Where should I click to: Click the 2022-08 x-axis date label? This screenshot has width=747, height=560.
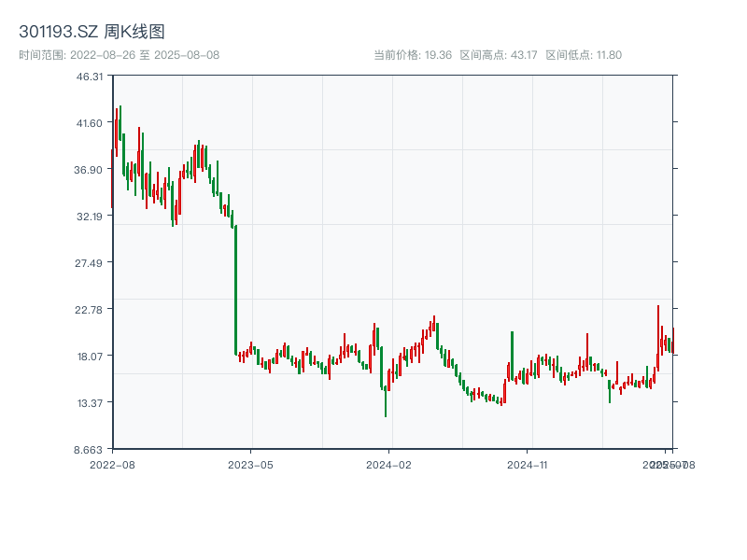(x=112, y=464)
